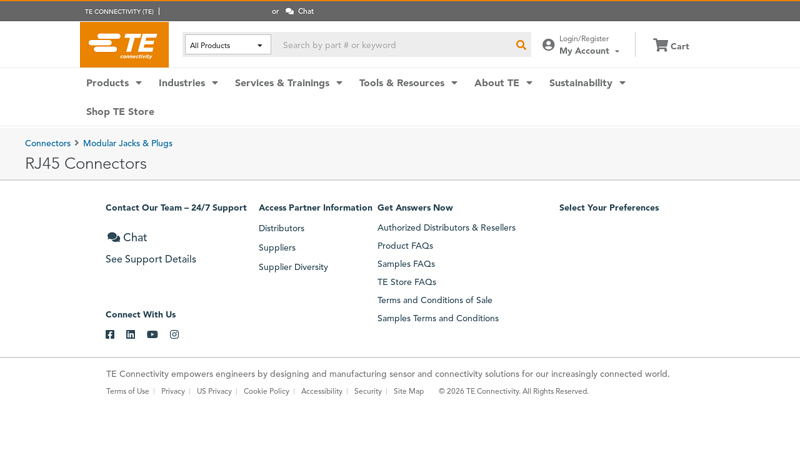Open the LinkedIn social icon
Viewport: 800px width, 450px height.
tap(131, 335)
